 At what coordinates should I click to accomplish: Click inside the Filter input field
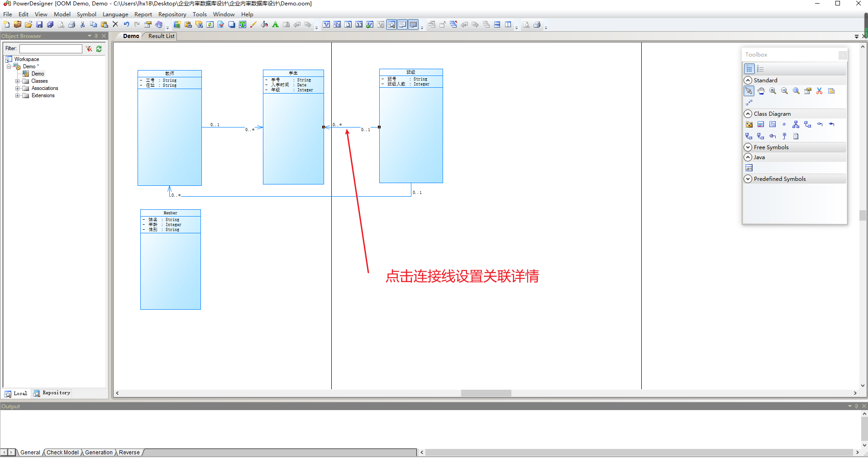coord(50,49)
